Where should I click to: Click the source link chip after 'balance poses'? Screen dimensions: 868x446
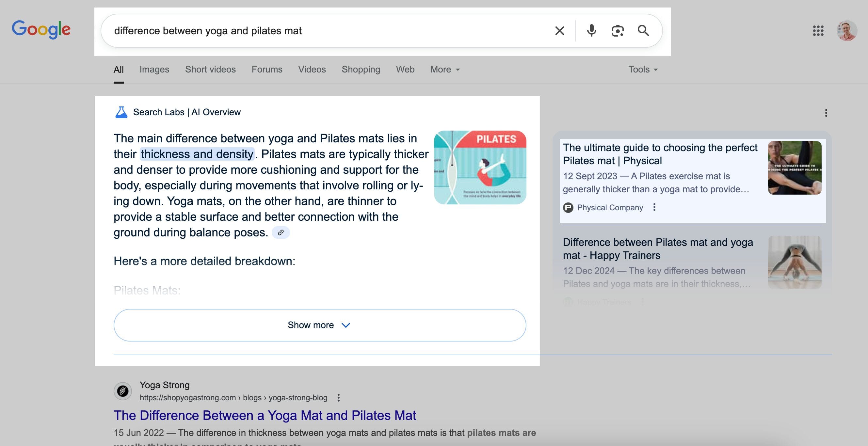click(281, 232)
